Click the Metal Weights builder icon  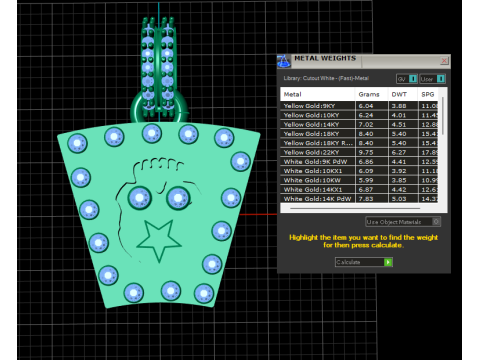283,61
